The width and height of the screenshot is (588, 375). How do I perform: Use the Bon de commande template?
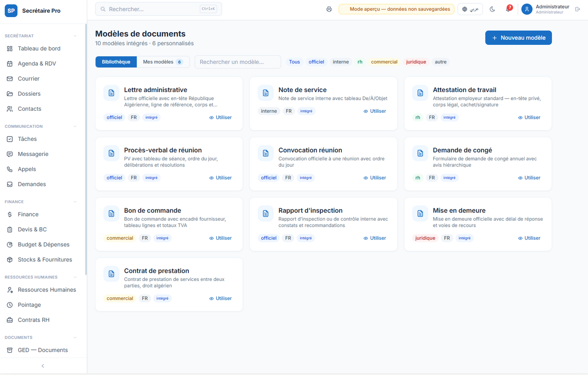click(x=221, y=238)
